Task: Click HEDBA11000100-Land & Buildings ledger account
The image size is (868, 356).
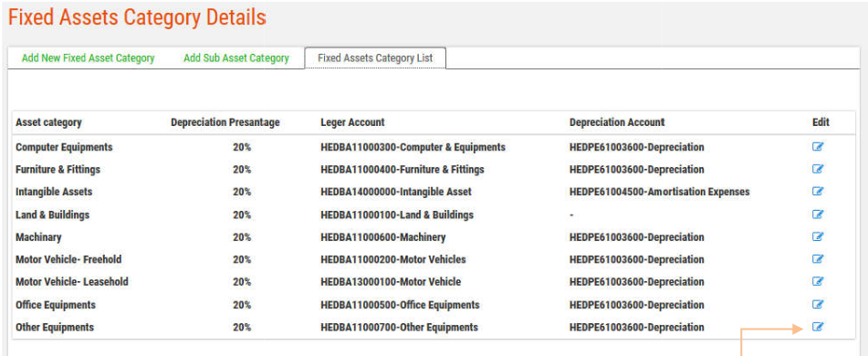Action: [x=397, y=215]
